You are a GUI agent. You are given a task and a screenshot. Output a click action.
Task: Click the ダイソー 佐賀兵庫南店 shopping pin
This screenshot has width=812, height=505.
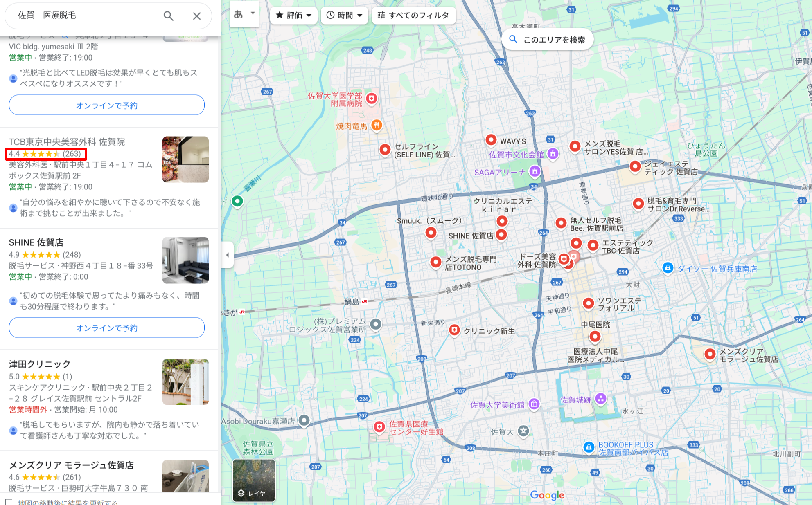pyautogui.click(x=668, y=268)
